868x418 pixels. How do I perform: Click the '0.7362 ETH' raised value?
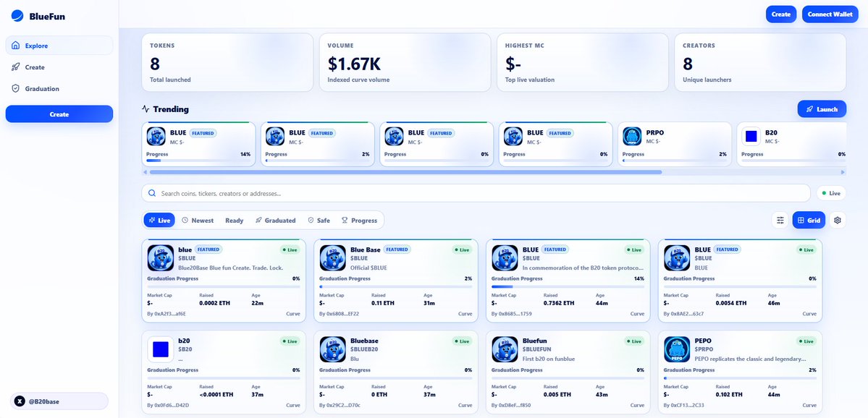click(559, 303)
